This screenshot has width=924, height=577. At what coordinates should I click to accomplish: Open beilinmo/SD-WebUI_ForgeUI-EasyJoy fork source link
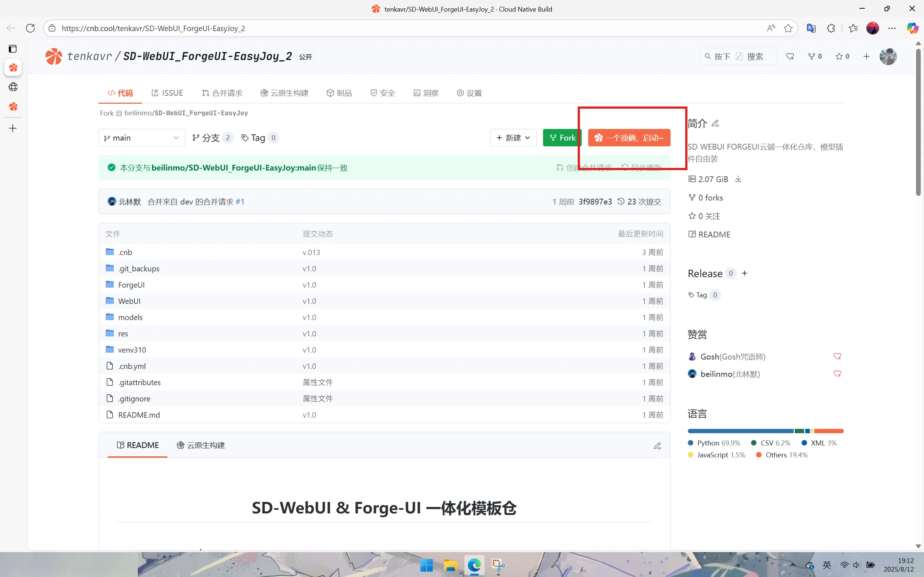186,113
